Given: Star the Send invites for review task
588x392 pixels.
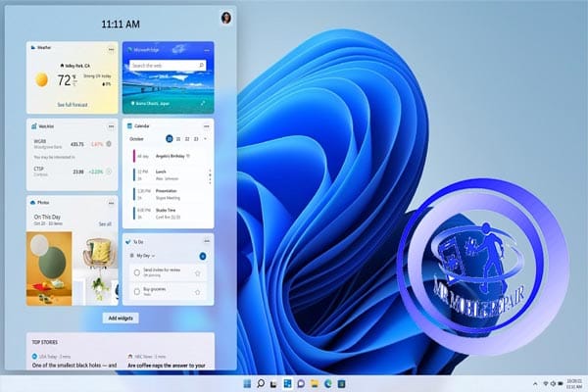Looking at the screenshot, I should [x=198, y=273].
